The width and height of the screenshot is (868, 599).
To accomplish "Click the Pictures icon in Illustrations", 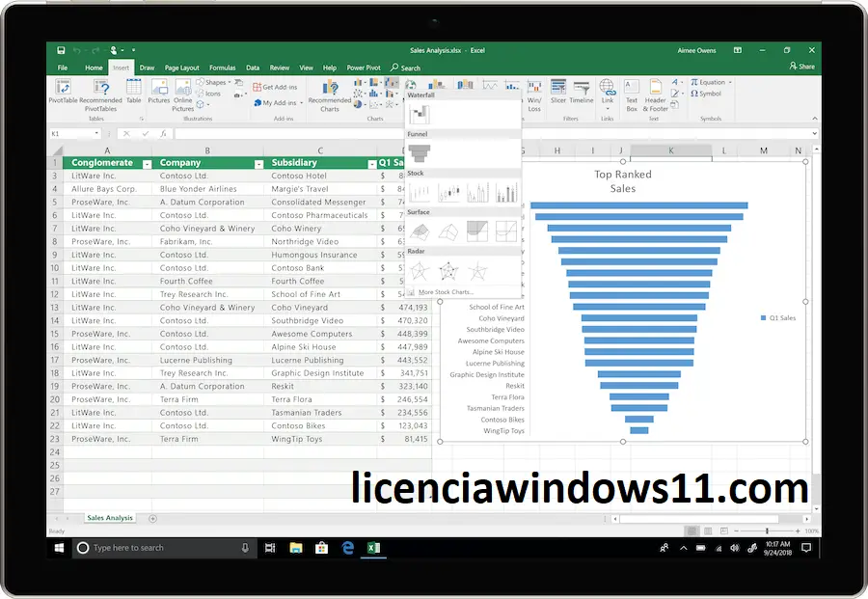I will tap(159, 92).
